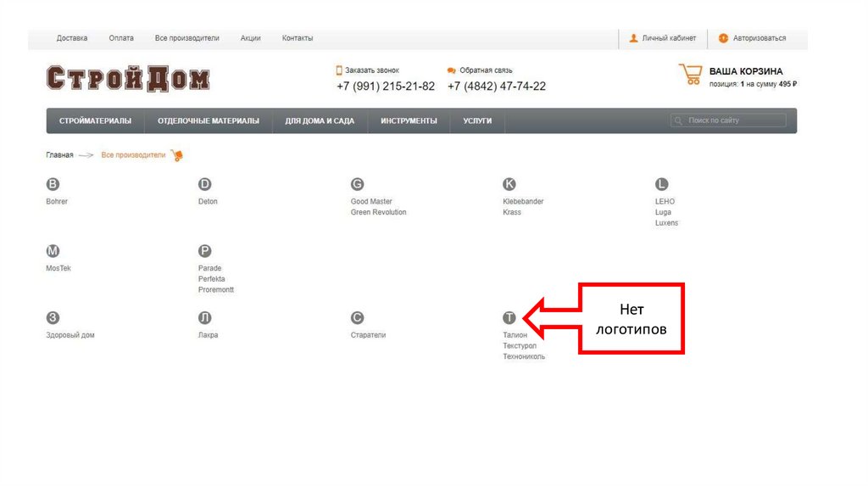Screen dimensions: 868x487
Task: Open the Инструменты menu
Action: click(x=409, y=121)
